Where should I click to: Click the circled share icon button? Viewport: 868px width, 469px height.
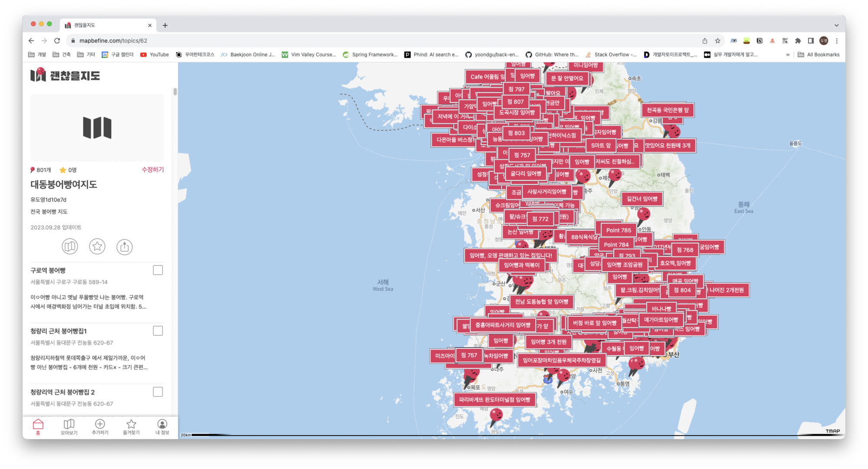125,246
